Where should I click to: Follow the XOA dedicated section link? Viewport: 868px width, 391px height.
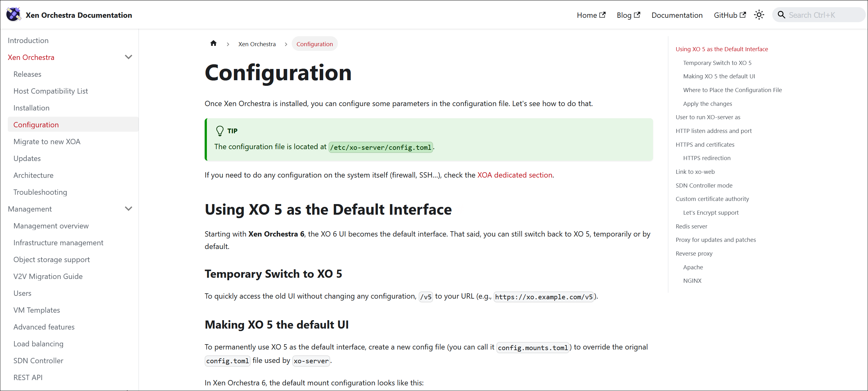514,175
